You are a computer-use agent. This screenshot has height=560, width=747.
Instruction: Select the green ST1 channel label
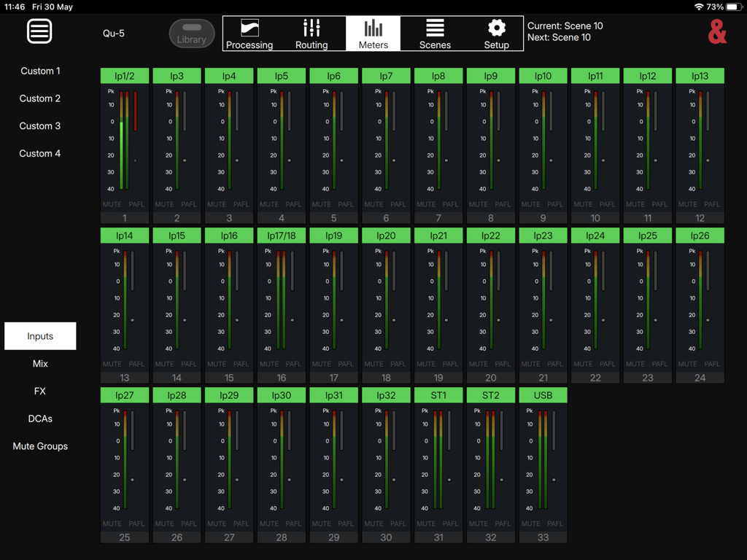point(438,394)
